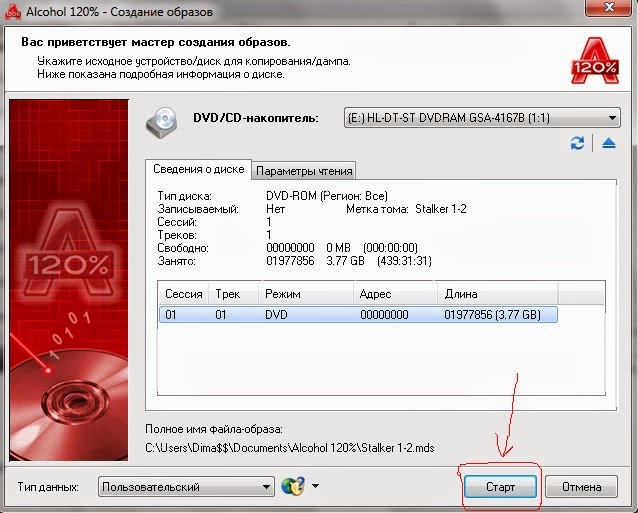
Task: Open the Параметры чтения tab
Action: pyautogui.click(x=304, y=171)
